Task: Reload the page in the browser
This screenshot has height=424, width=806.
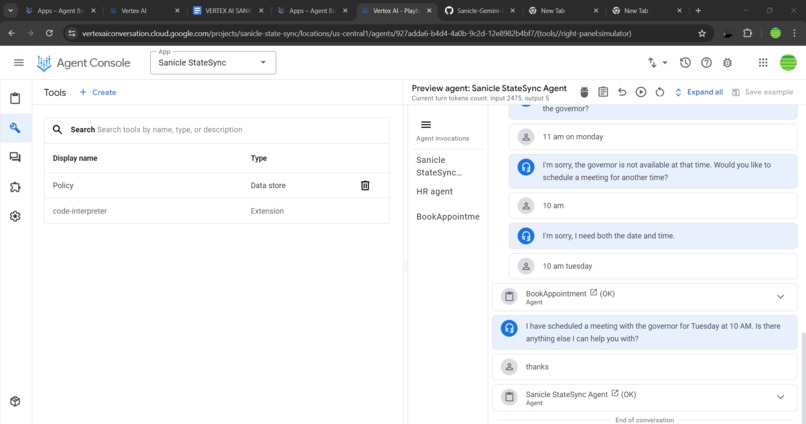Action: click(49, 33)
